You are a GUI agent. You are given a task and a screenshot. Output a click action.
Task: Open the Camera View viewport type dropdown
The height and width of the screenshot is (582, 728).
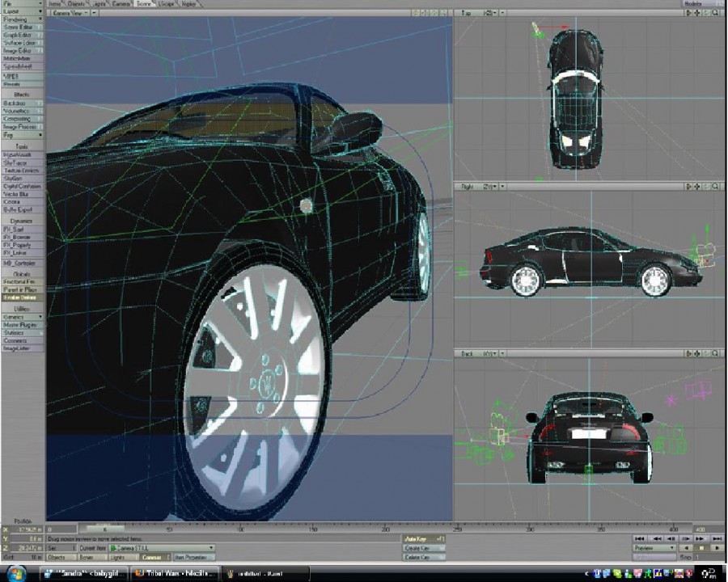tap(68, 13)
